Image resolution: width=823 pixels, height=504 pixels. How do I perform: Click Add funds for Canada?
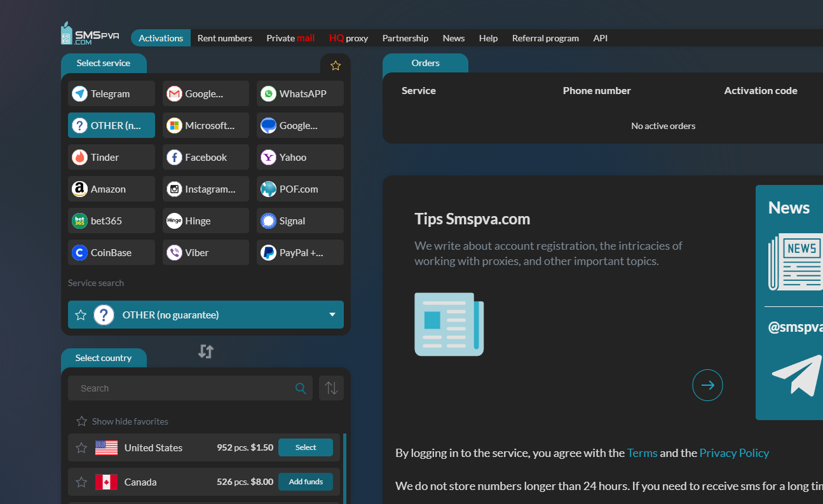(x=306, y=482)
